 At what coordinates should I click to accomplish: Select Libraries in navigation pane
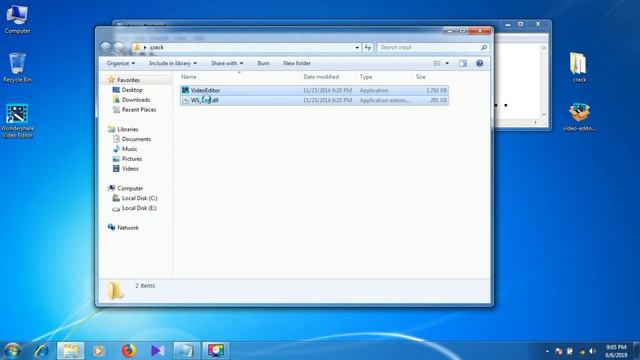(127, 129)
